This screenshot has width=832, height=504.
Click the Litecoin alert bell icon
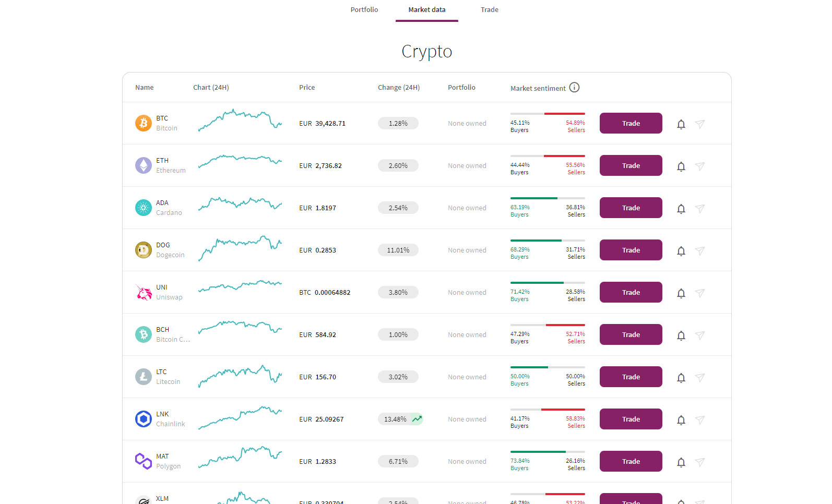point(681,378)
